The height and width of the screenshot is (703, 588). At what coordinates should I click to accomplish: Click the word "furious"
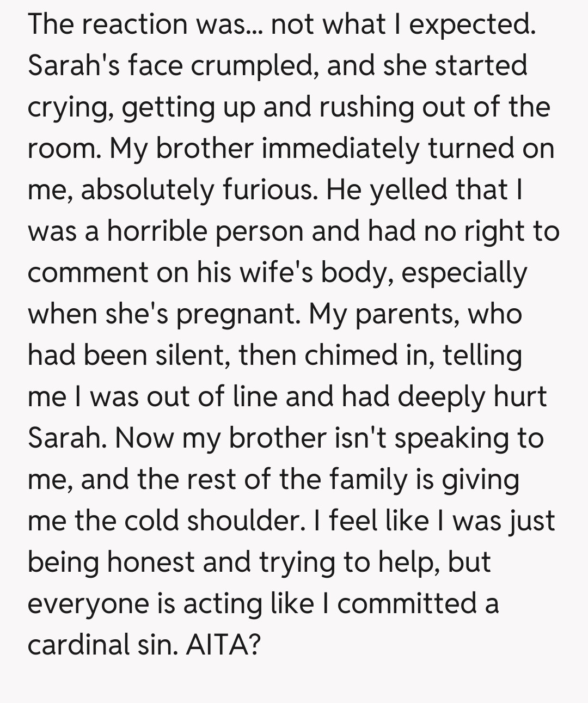click(x=269, y=190)
